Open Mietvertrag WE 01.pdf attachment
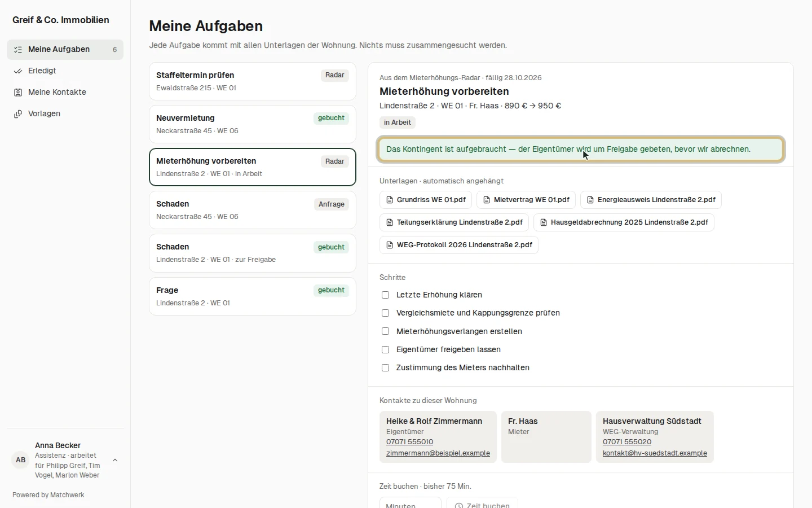This screenshot has height=508, width=812. point(526,200)
